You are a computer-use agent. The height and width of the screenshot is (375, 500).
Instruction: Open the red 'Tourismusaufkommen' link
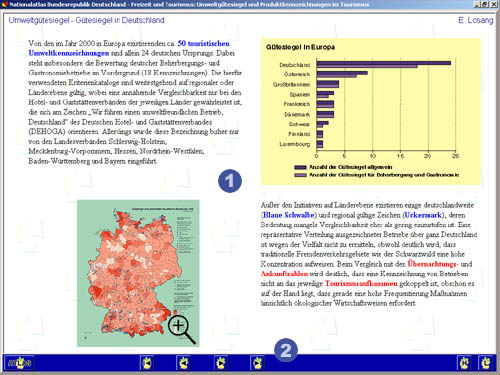[x=361, y=284]
